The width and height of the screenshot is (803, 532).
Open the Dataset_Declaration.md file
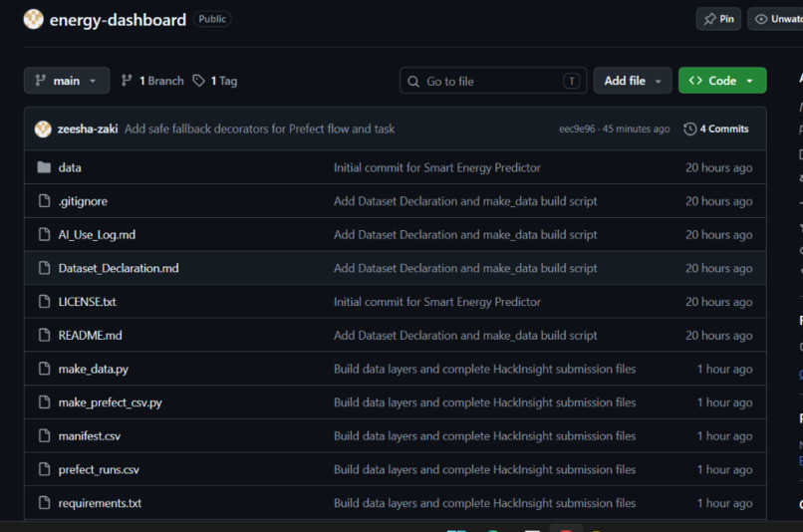[x=119, y=268]
